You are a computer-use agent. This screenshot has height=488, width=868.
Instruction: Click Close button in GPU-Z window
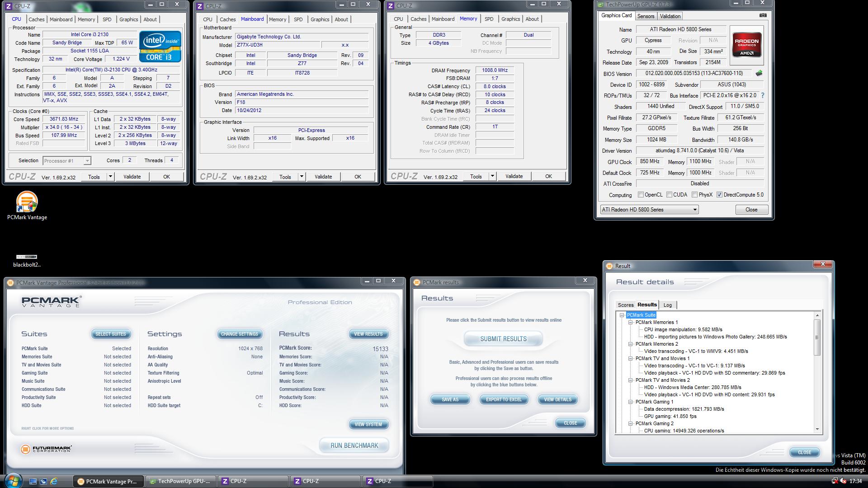pos(751,210)
